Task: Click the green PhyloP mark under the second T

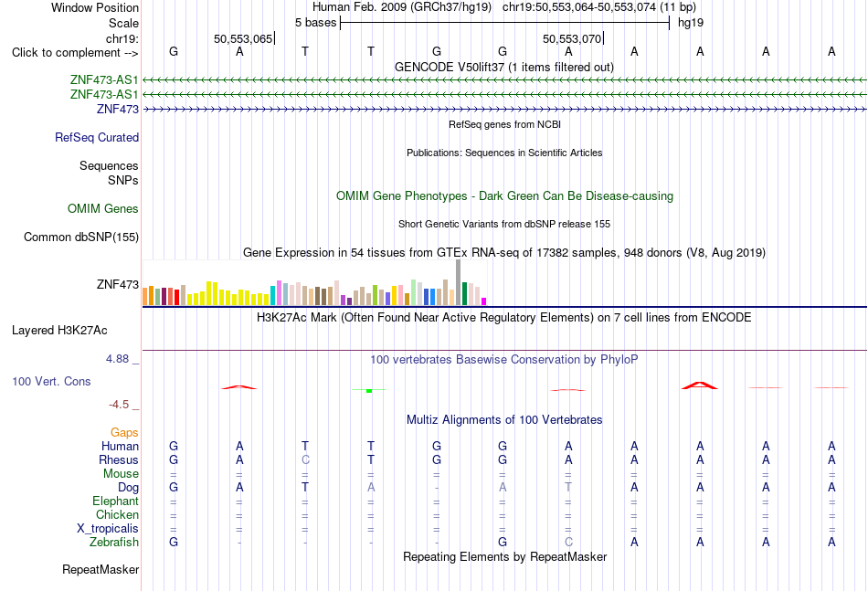Action: [x=369, y=391]
